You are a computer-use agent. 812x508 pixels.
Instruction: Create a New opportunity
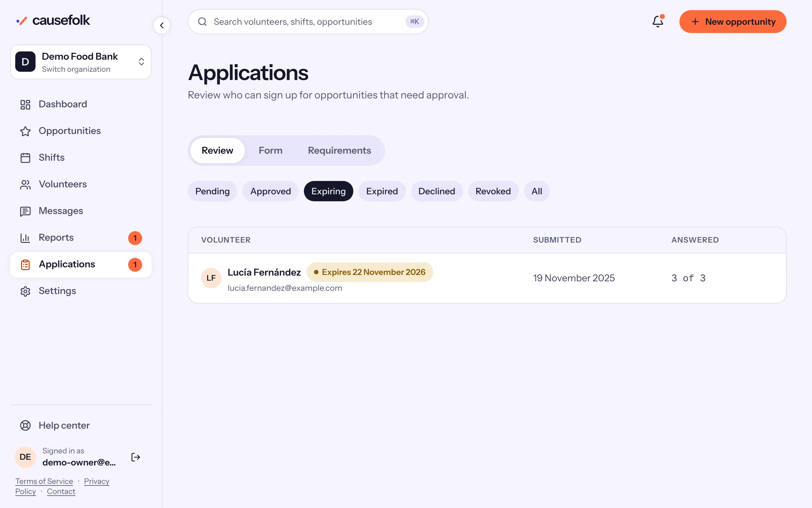[733, 22]
